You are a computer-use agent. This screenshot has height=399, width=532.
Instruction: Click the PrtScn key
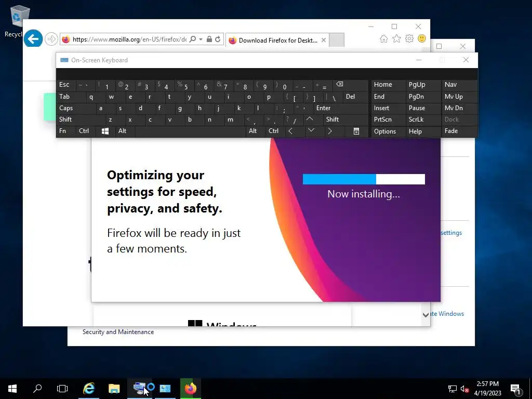[388, 119]
